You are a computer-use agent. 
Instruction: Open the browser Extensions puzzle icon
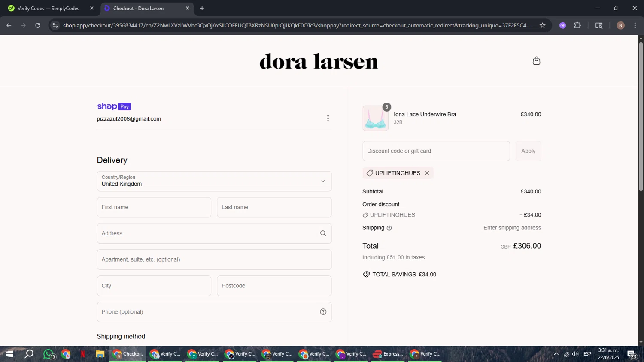click(577, 25)
